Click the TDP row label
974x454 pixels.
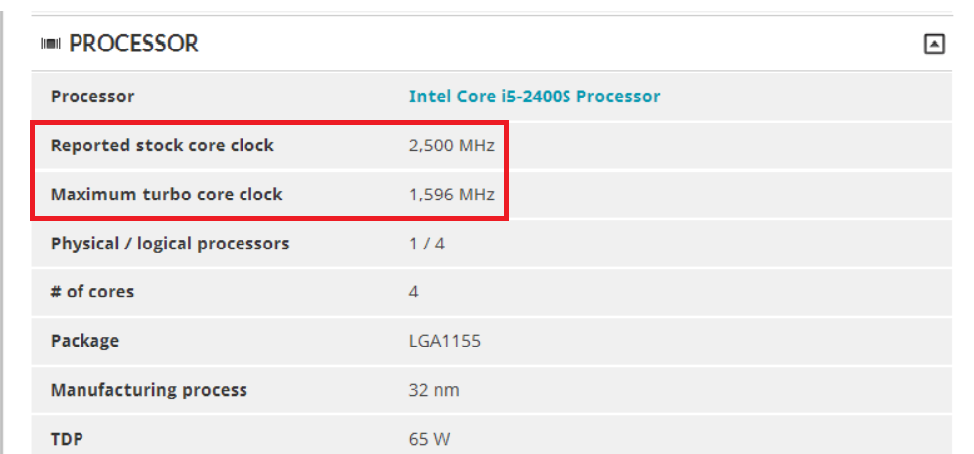(66, 439)
